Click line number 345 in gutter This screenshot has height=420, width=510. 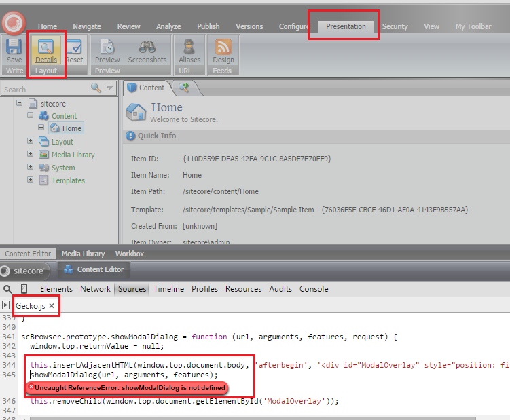pyautogui.click(x=9, y=375)
